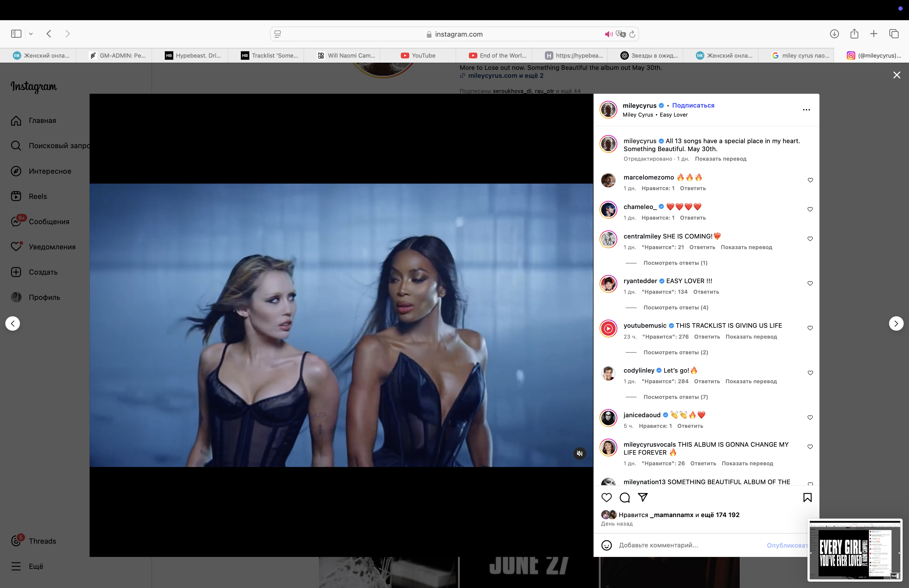Image resolution: width=909 pixels, height=588 pixels.
Task: Open the mileycyrus.com и ещё 2 link
Action: pyautogui.click(x=506, y=75)
